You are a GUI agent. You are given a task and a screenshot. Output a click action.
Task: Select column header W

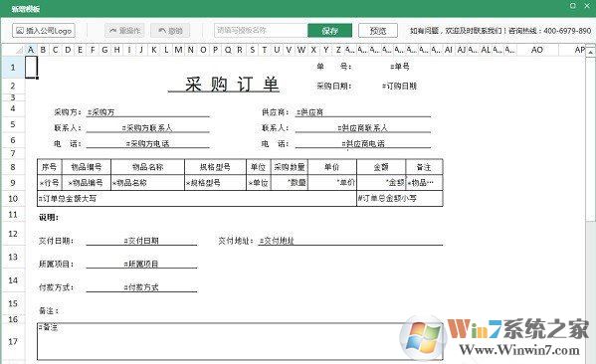301,50
